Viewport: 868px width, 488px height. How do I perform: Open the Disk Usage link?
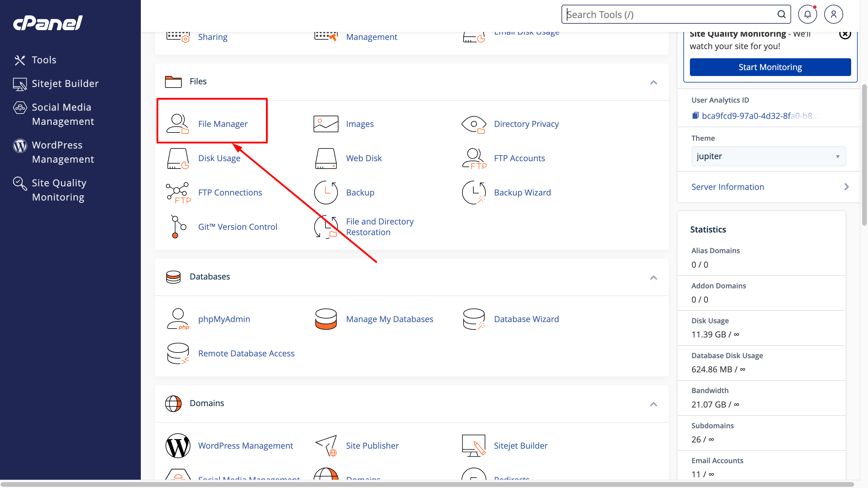pos(219,158)
